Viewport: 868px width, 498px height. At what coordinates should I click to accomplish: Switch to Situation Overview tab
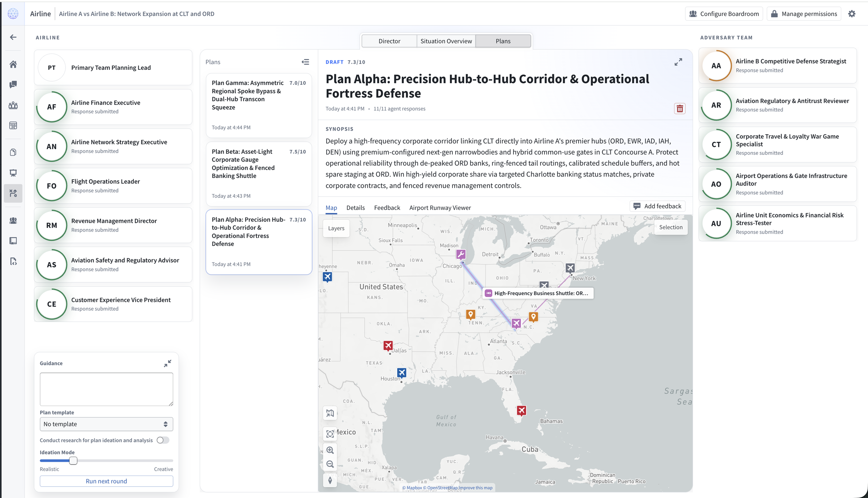click(x=446, y=41)
